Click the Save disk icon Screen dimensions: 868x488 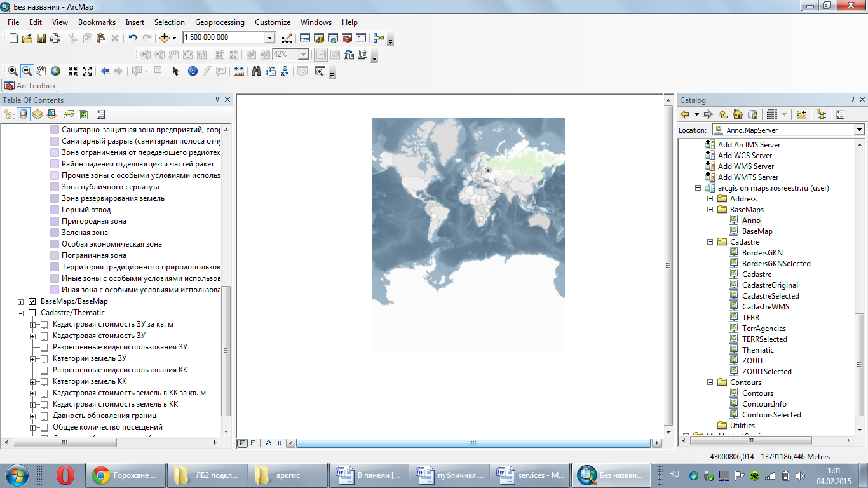coord(41,38)
